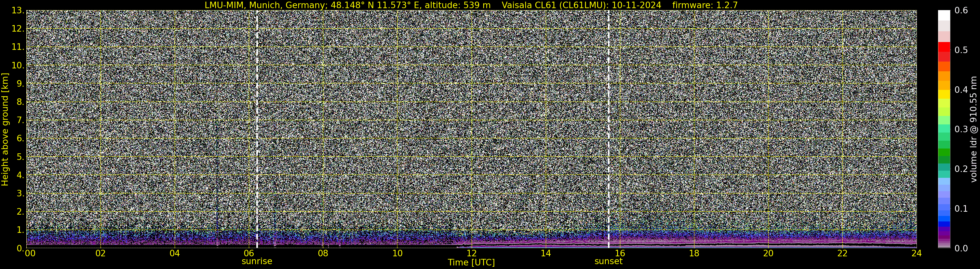Click the height tick label '1.'

click(x=20, y=230)
